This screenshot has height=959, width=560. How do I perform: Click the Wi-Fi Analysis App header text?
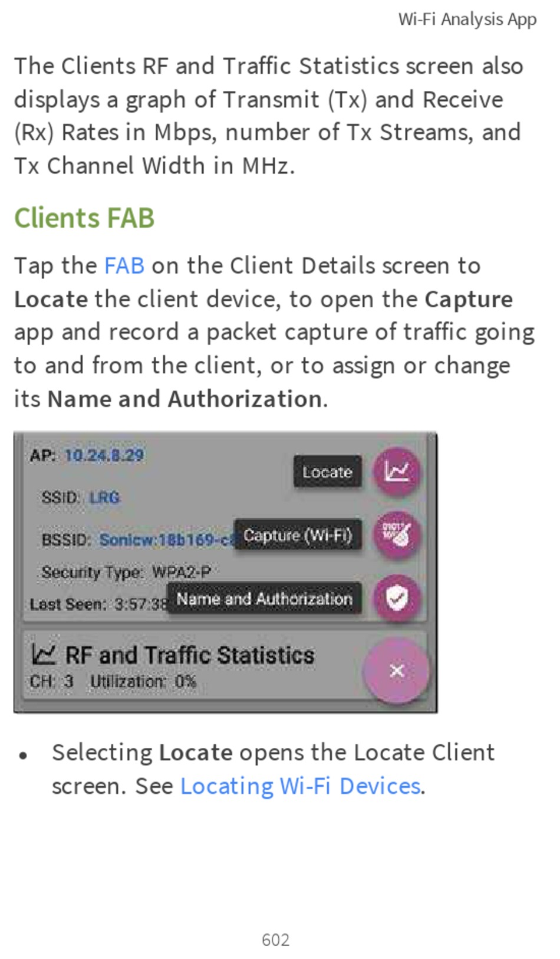[x=467, y=19]
